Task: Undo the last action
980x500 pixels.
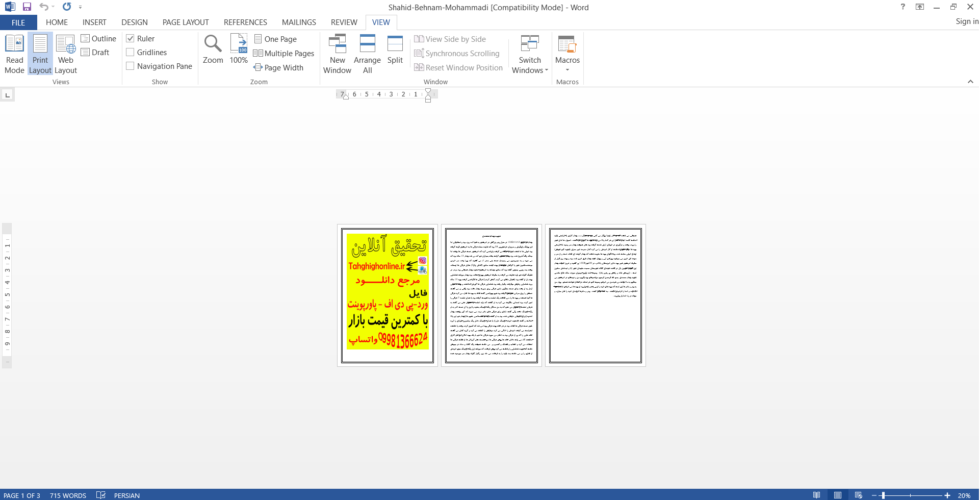Action: pyautogui.click(x=44, y=7)
